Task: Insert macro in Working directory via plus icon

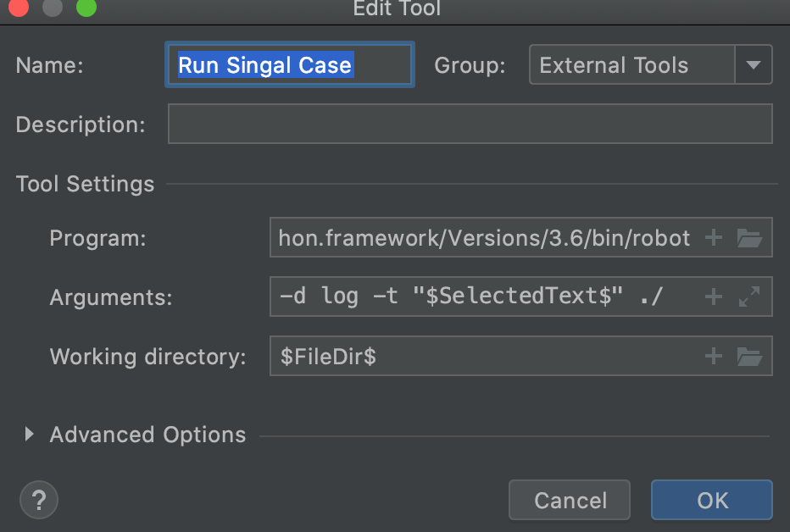Action: [714, 357]
